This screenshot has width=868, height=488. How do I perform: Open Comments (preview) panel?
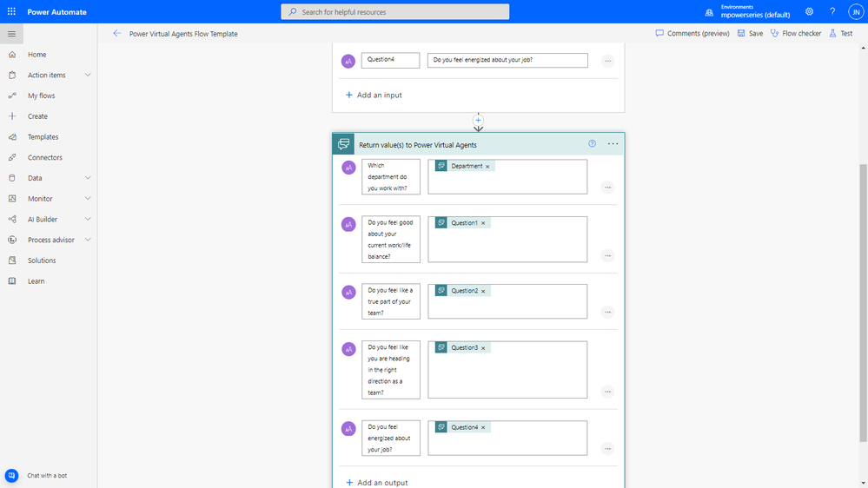pyautogui.click(x=692, y=33)
